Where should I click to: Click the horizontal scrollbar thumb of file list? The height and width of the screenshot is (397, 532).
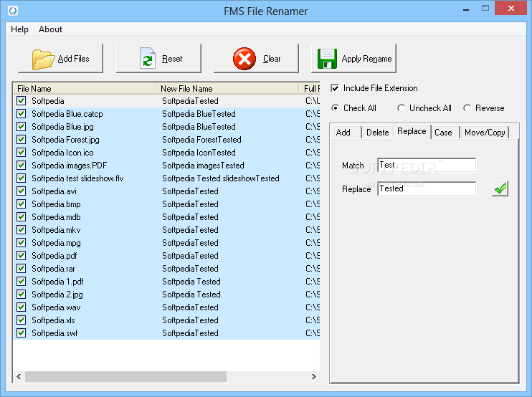tap(126, 376)
